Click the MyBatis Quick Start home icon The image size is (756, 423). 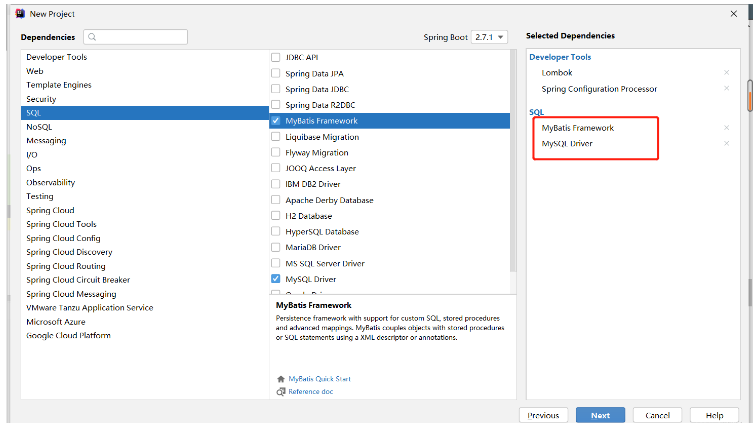pyautogui.click(x=281, y=379)
